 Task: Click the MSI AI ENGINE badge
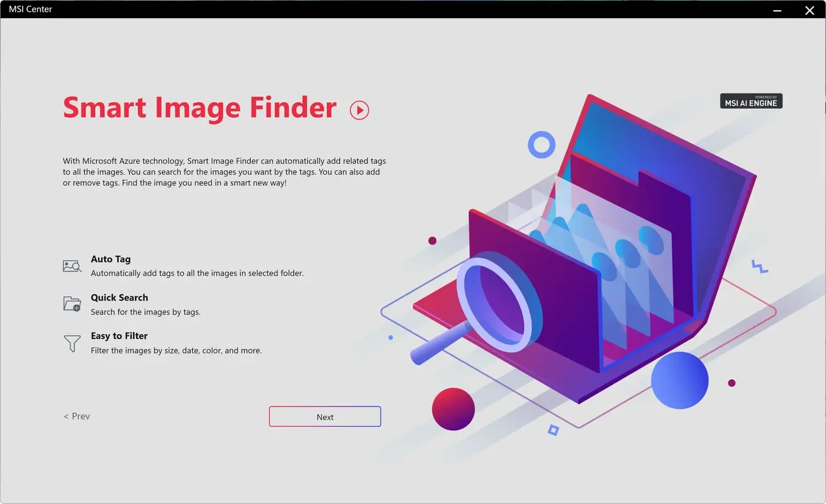pos(751,100)
